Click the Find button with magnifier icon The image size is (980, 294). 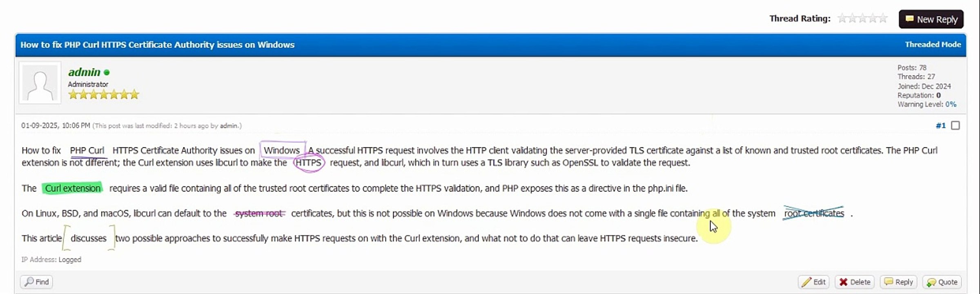point(36,282)
